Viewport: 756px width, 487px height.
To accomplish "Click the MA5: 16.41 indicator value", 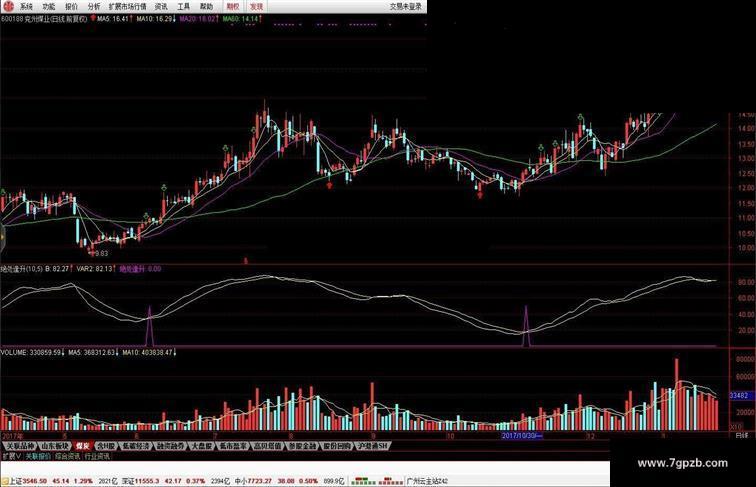I will tap(113, 19).
